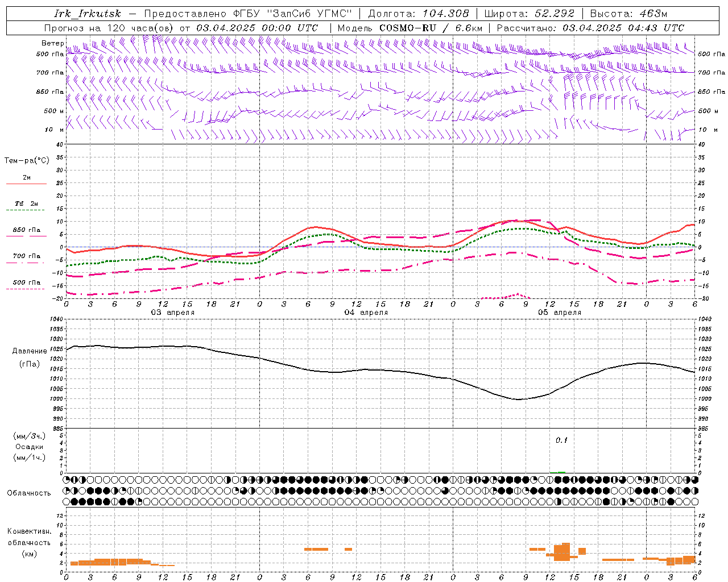Image resolution: width=728 pixels, height=582 pixels.
Task: Click the Высота: 463м value
Action: 628,14
